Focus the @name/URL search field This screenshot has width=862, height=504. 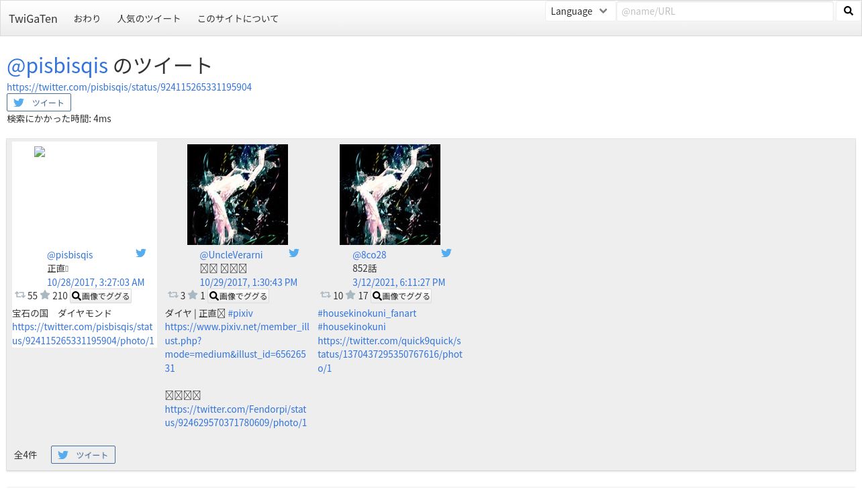(x=725, y=11)
